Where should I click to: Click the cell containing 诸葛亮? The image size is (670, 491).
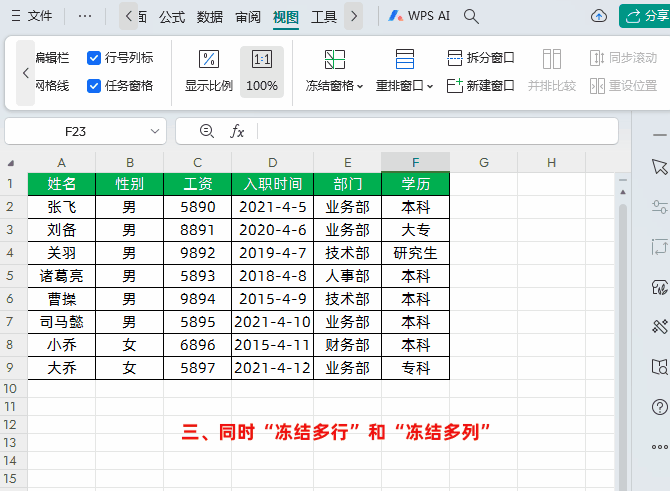(62, 276)
